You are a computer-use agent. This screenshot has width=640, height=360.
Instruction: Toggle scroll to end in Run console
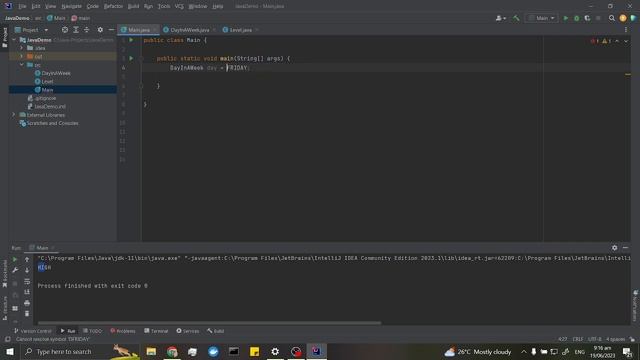click(x=27, y=292)
